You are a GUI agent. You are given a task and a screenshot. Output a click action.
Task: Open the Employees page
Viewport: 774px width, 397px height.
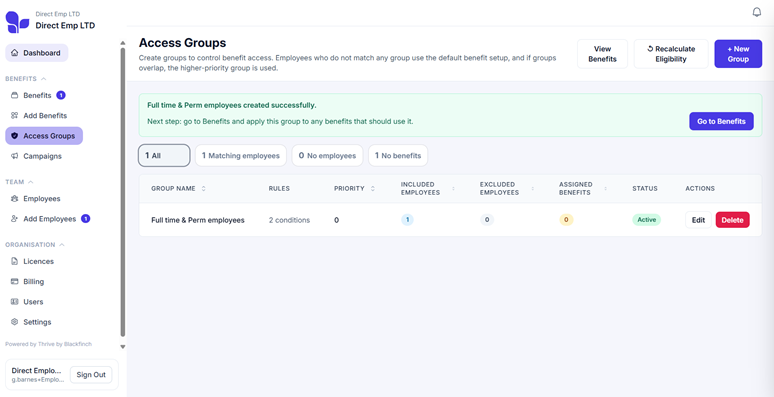[x=36, y=198]
